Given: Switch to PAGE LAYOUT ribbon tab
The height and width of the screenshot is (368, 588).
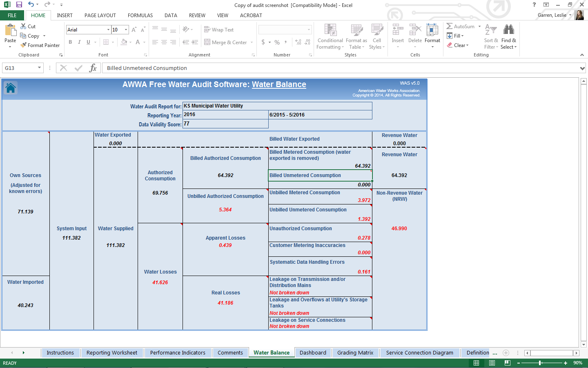Looking at the screenshot, I should point(100,15).
